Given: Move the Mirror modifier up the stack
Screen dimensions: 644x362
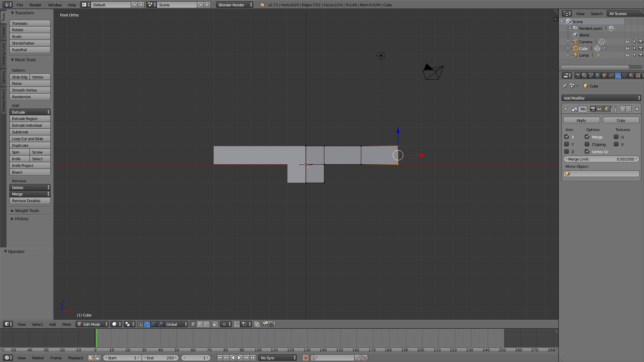Looking at the screenshot, I should [623, 109].
